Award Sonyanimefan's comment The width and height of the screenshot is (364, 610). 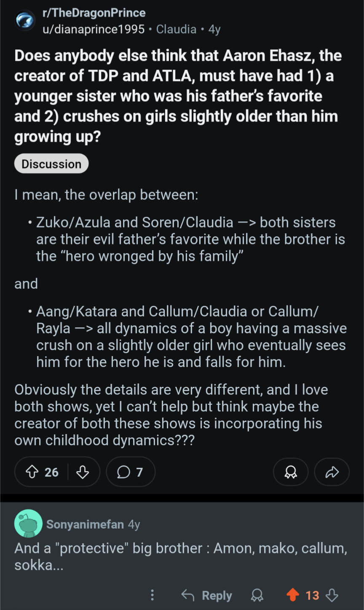[x=257, y=595]
